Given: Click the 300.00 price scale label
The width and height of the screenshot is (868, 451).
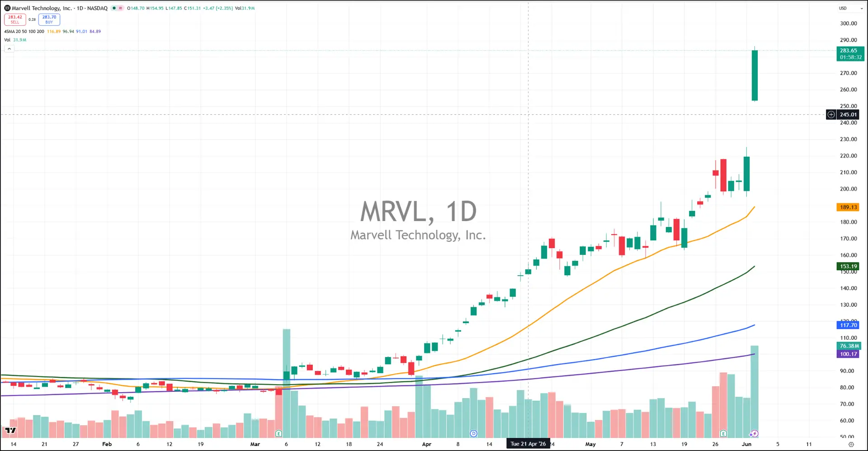Looking at the screenshot, I should tap(849, 23).
